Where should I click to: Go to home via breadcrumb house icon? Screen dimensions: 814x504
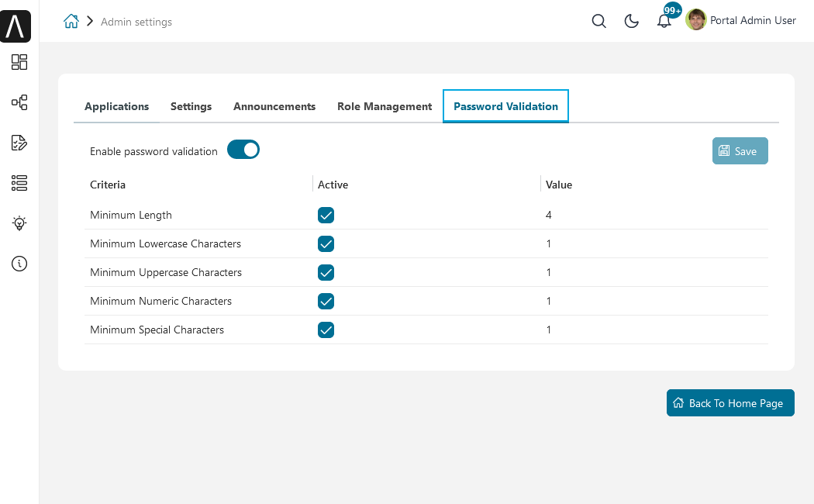pos(71,21)
